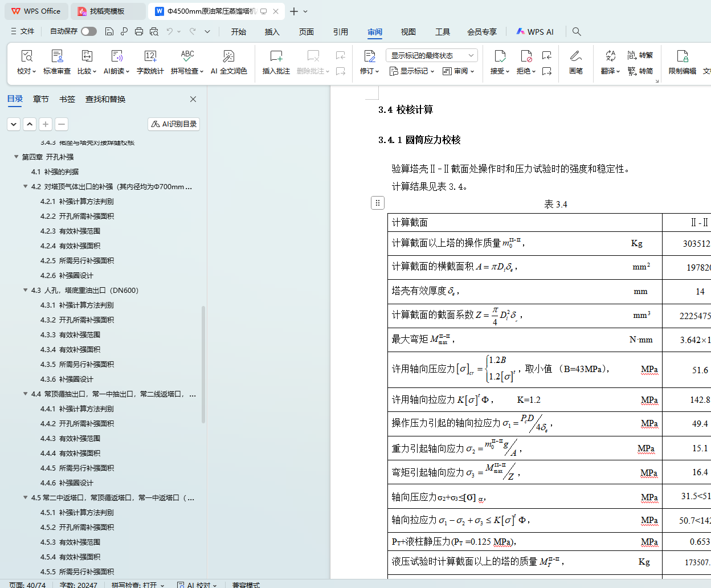Image resolution: width=711 pixels, height=588 pixels.
Task: Jump to heading 4.2.6 补强圈设计
Action: (67, 275)
